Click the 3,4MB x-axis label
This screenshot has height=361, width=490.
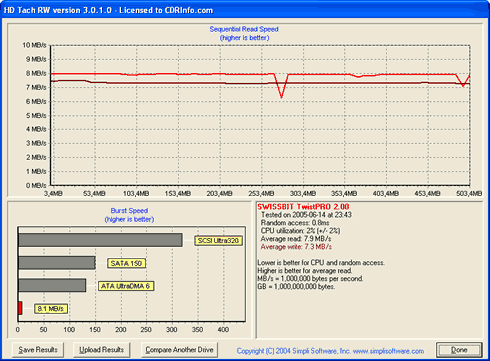(x=53, y=193)
